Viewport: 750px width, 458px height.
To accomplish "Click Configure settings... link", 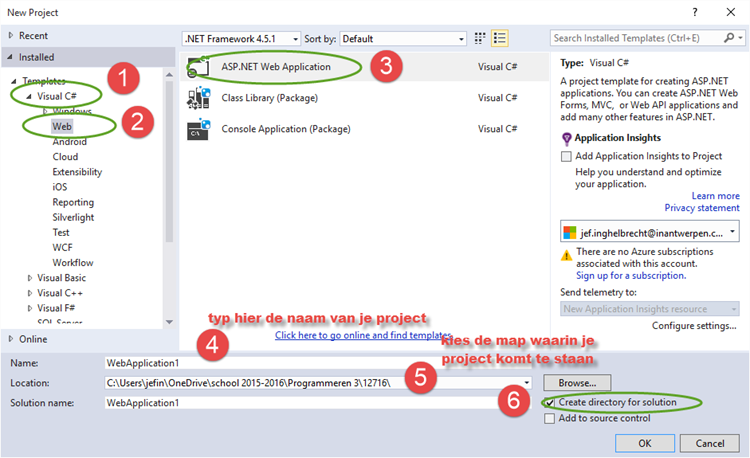I will click(x=694, y=326).
